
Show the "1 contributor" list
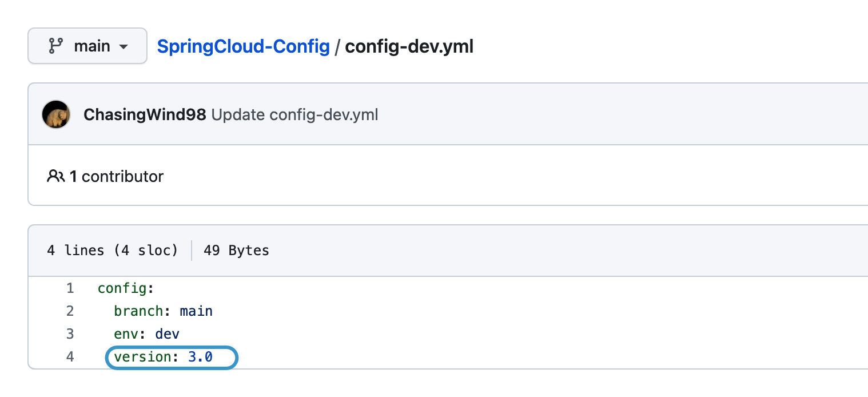[117, 176]
